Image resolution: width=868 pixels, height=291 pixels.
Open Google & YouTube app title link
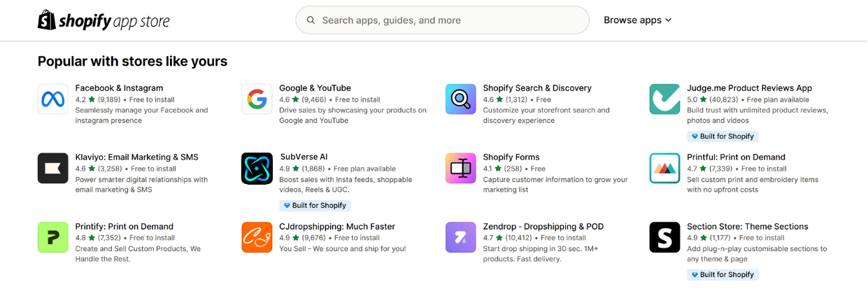click(x=315, y=88)
